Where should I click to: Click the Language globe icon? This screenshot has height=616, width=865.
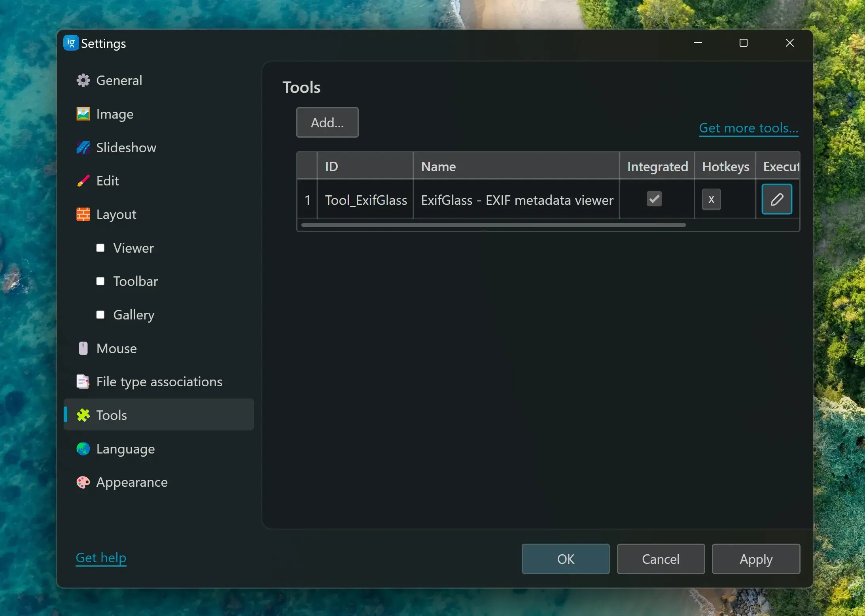click(x=83, y=449)
